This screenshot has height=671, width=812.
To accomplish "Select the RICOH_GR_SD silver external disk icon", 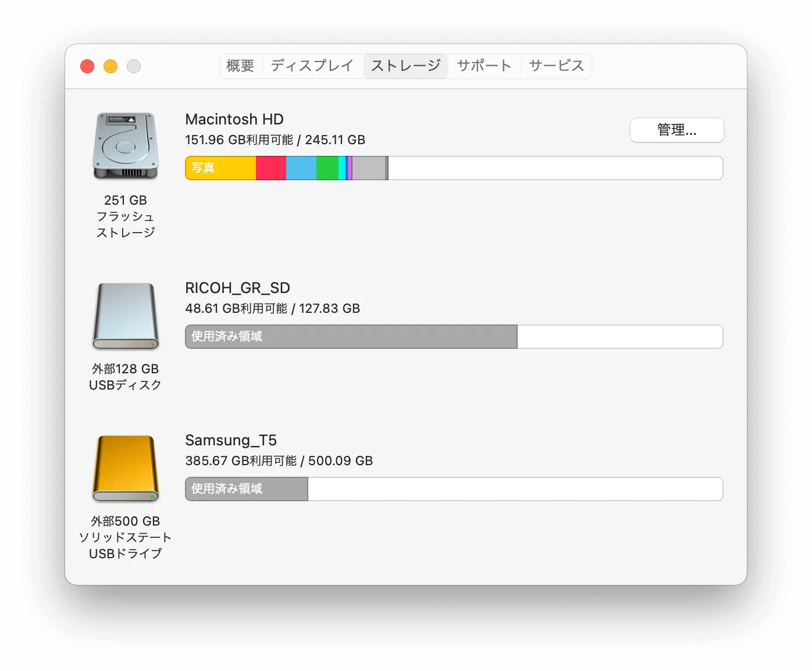I will pos(126,316).
